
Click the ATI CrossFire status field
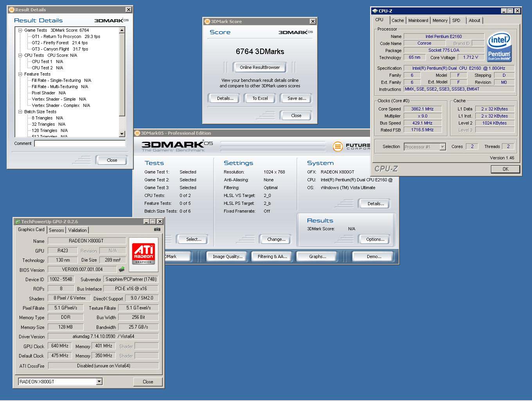104,366
